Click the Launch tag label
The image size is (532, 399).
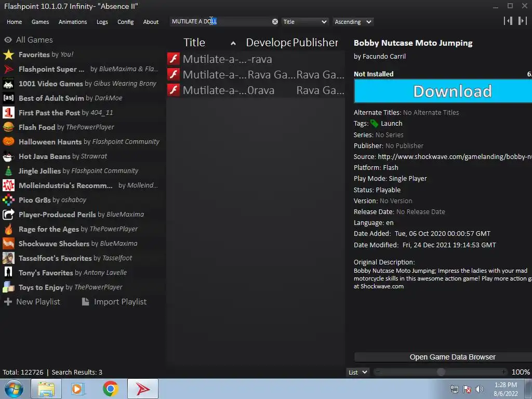coord(392,124)
